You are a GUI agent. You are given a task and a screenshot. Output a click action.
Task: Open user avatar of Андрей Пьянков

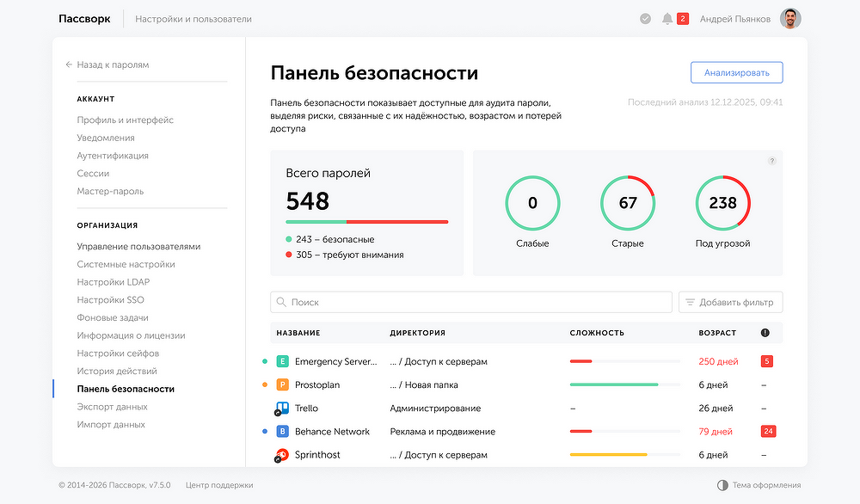point(790,19)
